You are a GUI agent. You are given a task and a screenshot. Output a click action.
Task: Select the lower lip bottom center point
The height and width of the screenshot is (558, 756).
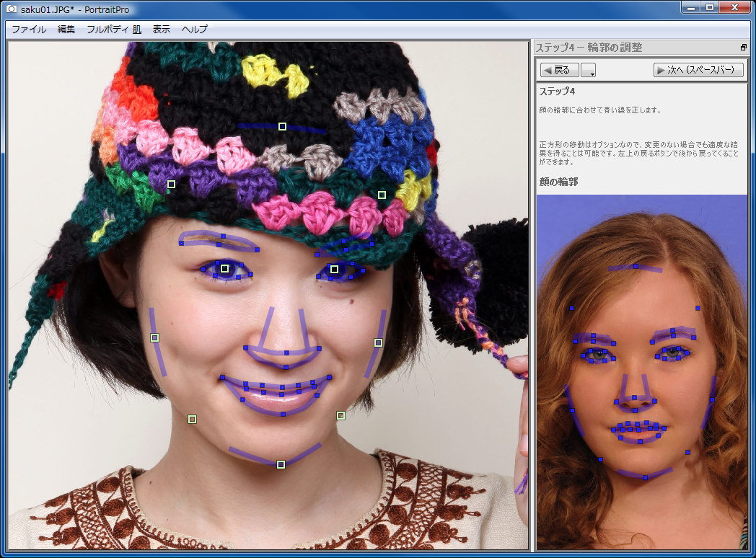[x=283, y=414]
